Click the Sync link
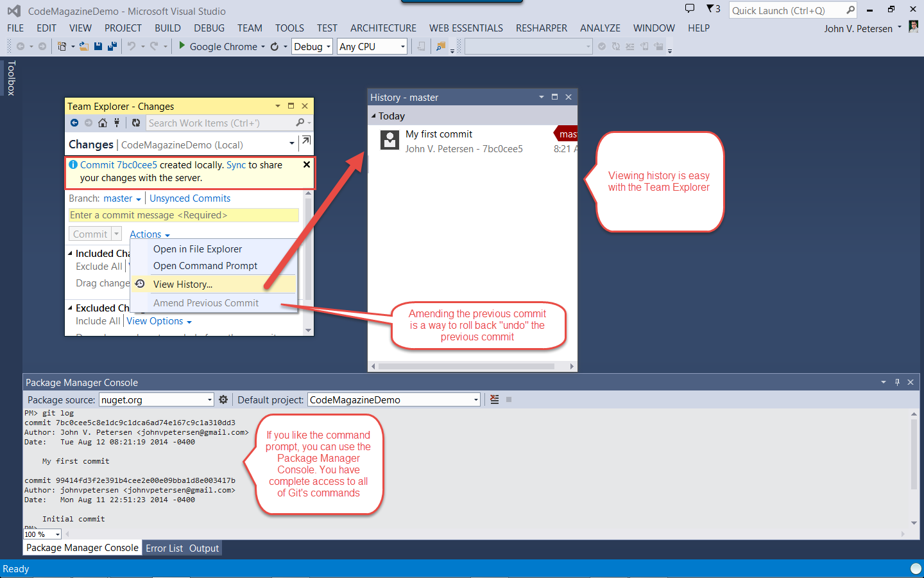This screenshot has width=924, height=578. pyautogui.click(x=236, y=165)
